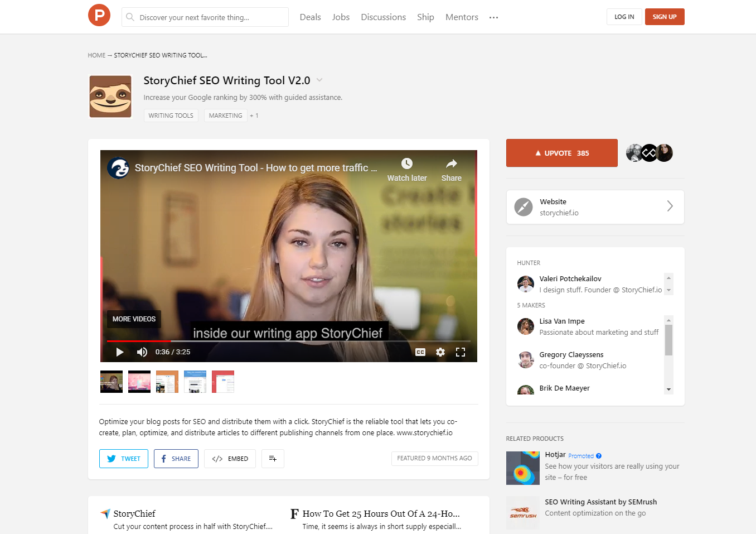The width and height of the screenshot is (756, 534).
Task: Click the Promoted info question mark icon
Action: [x=599, y=456]
